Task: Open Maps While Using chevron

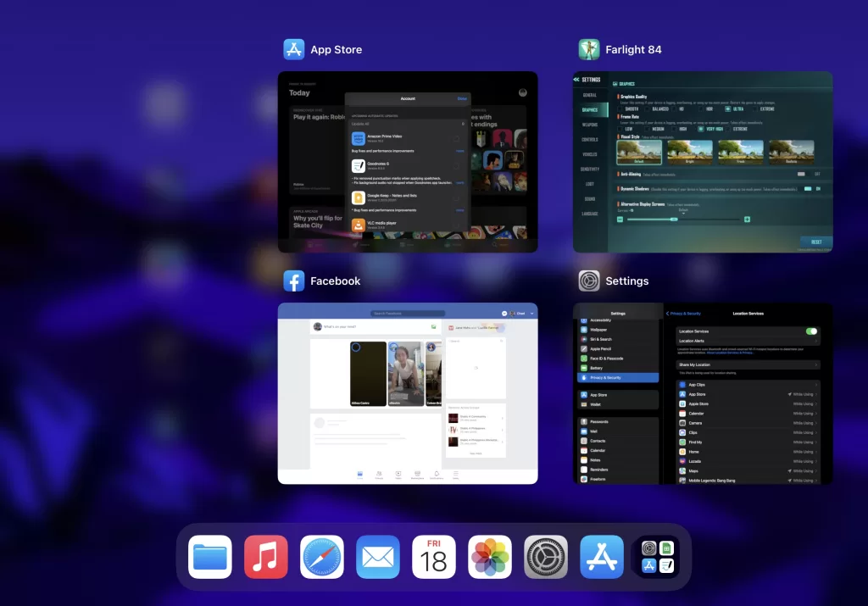Action: coord(815,471)
